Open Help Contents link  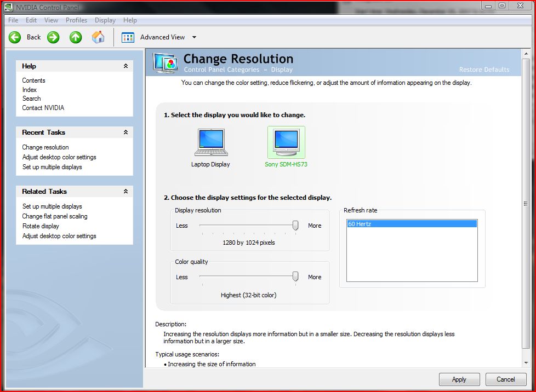[x=33, y=80]
